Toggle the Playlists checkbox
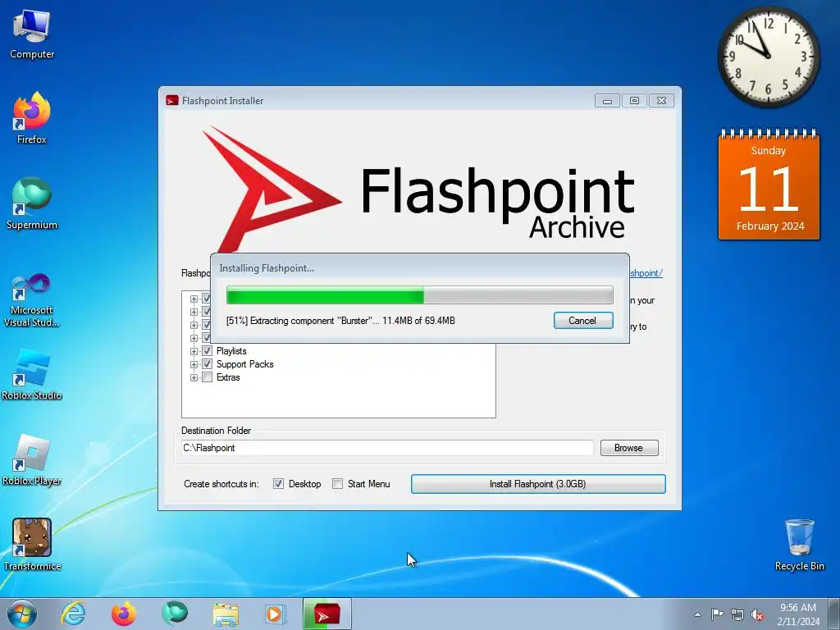This screenshot has height=630, width=840. coord(207,351)
